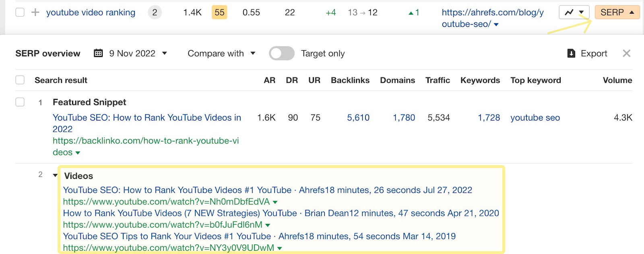Open dropdown arrow next to ahrefs blog URL

[496, 25]
